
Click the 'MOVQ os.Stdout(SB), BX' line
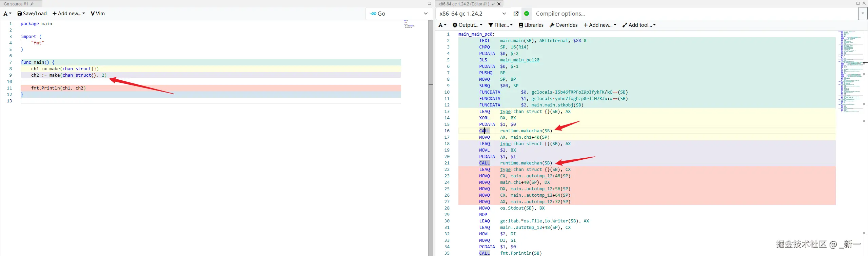click(512, 208)
